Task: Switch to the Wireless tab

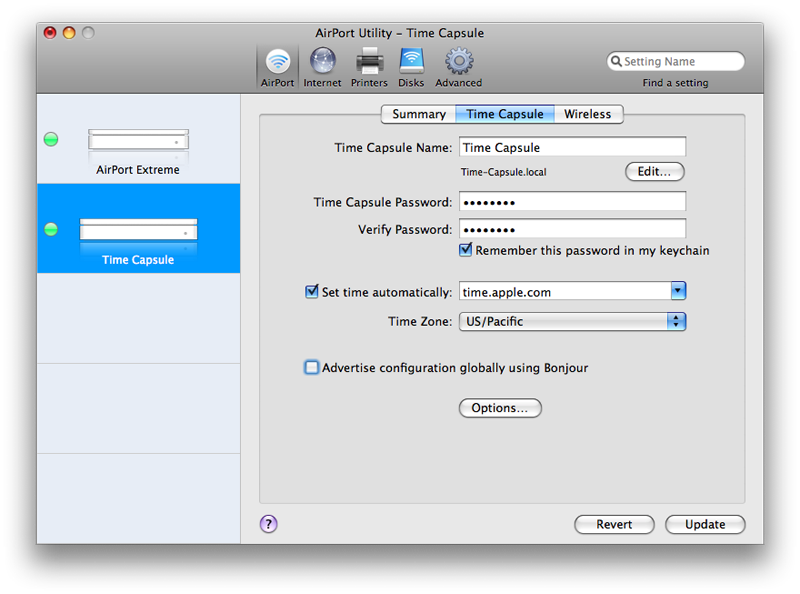Action: click(x=587, y=114)
